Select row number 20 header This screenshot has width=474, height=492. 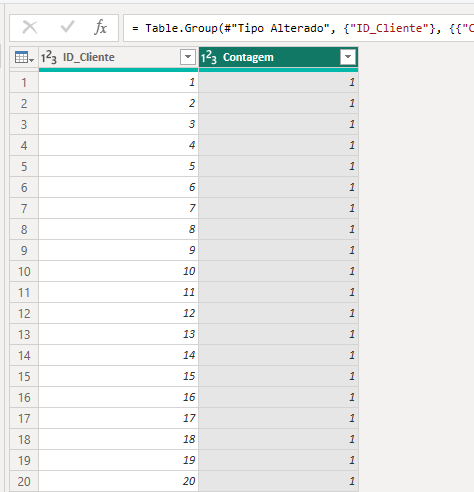coord(24,481)
